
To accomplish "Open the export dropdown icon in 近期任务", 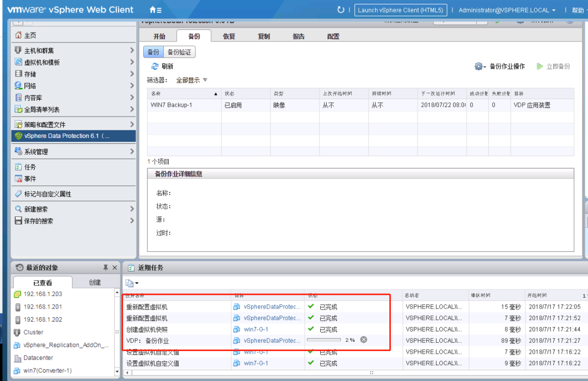I will [132, 283].
